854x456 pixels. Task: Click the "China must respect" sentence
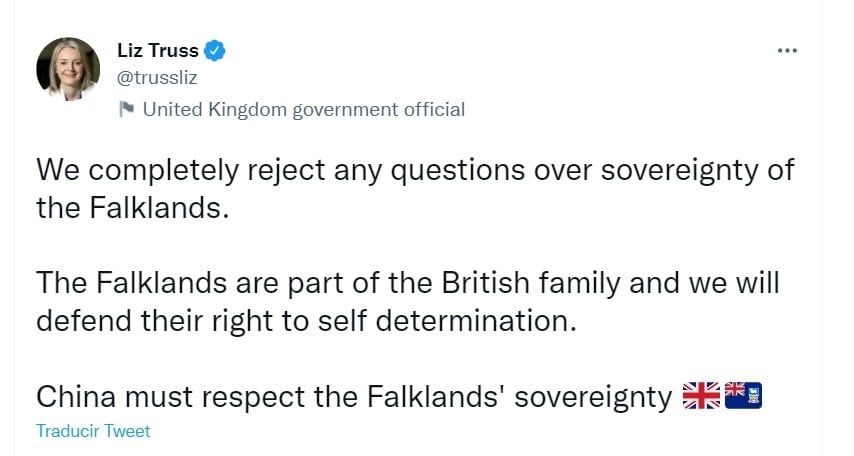(x=353, y=397)
